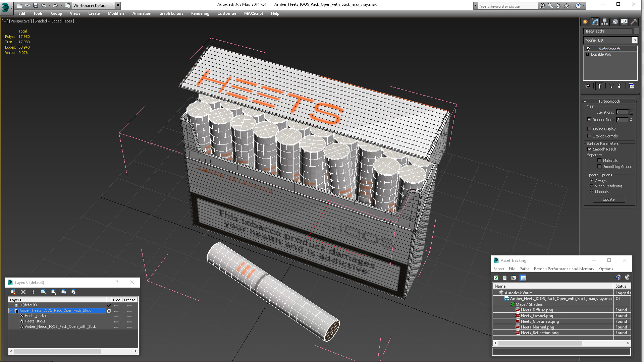
Task: Click Select Highlighted Objects icon in Layer dialog
Action: pyautogui.click(x=43, y=292)
